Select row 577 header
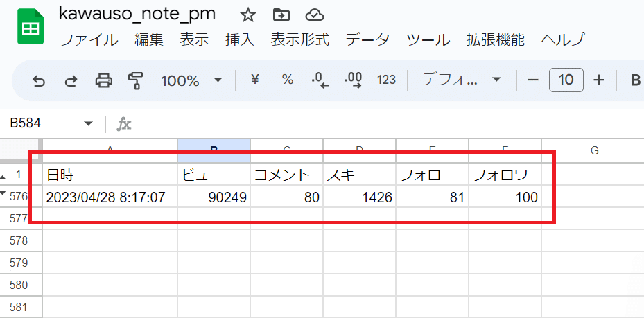 [19, 219]
